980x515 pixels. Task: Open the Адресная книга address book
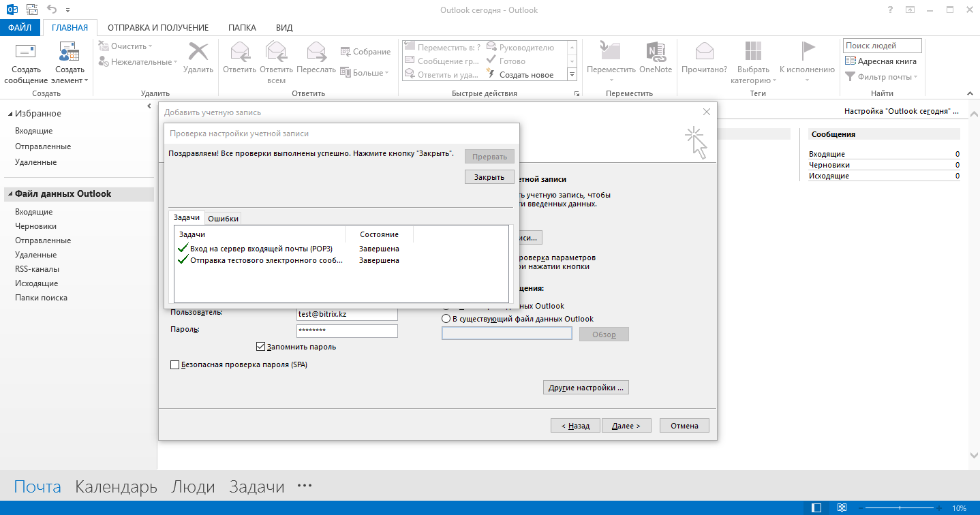pyautogui.click(x=881, y=61)
